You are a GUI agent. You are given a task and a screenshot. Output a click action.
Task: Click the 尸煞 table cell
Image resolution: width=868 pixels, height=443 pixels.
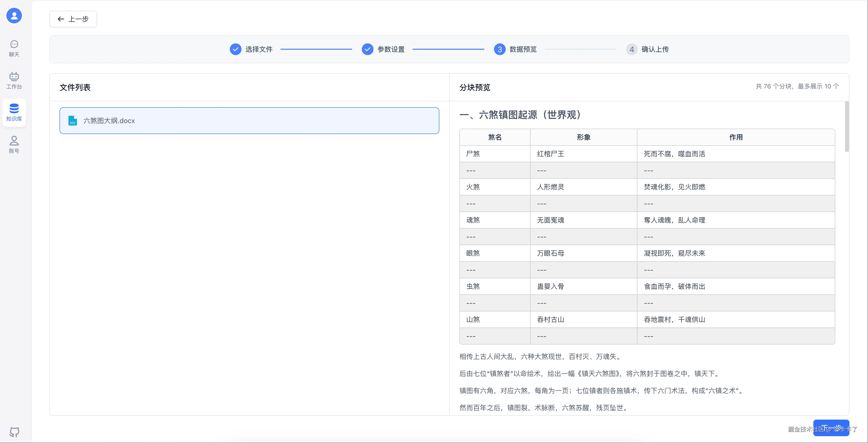(473, 154)
